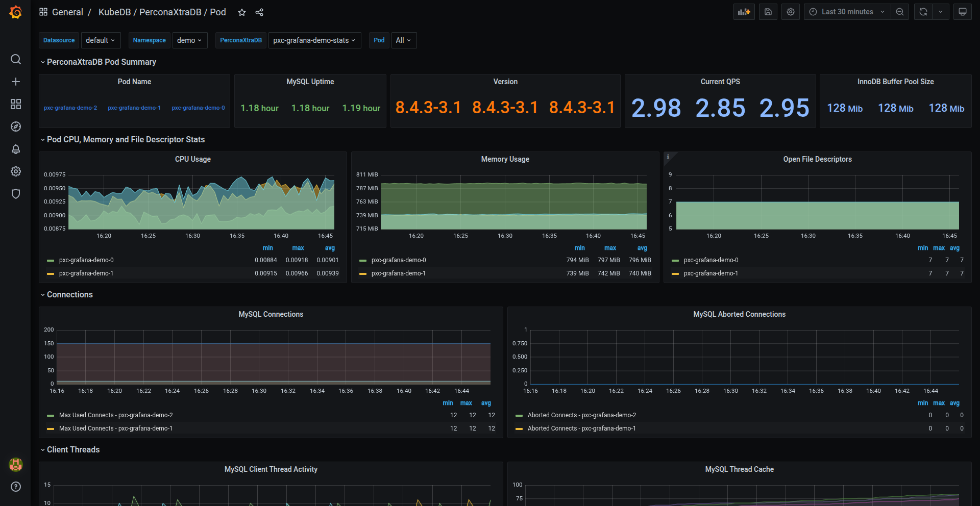980x506 pixels.
Task: Toggle pxc-grafana-demo-0 series in CPU Usage legend
Action: pyautogui.click(x=86, y=260)
